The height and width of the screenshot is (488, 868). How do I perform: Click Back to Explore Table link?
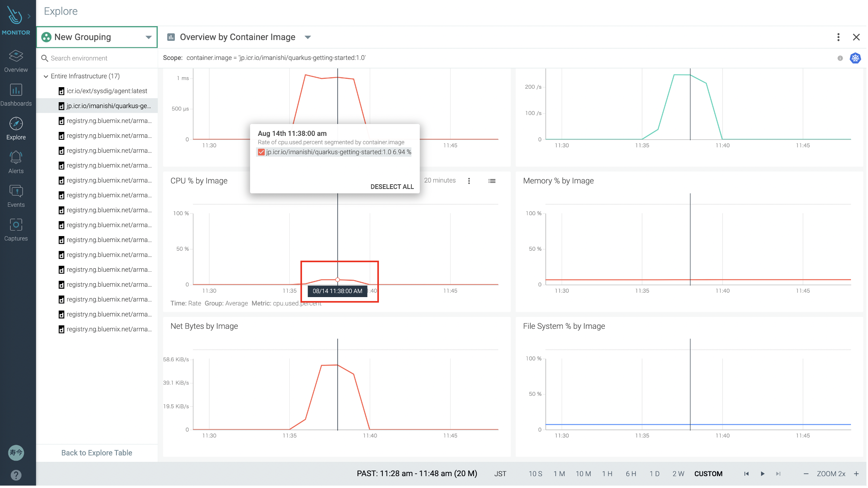click(x=97, y=453)
